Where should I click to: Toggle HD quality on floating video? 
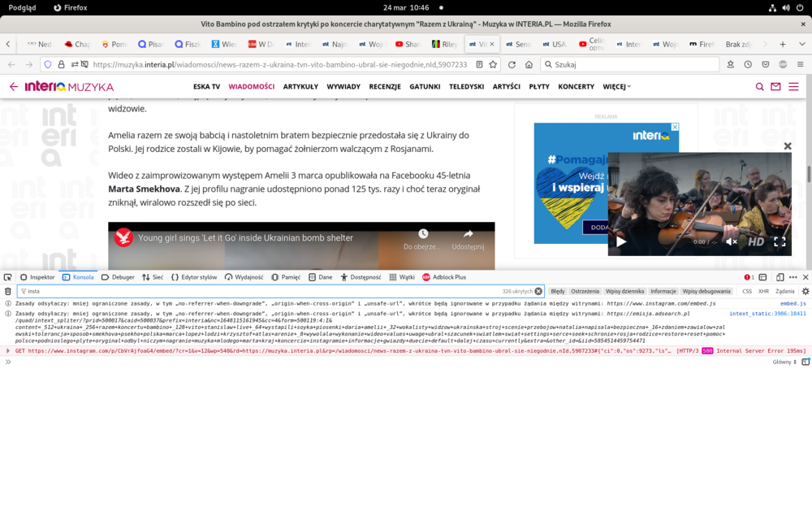click(756, 241)
